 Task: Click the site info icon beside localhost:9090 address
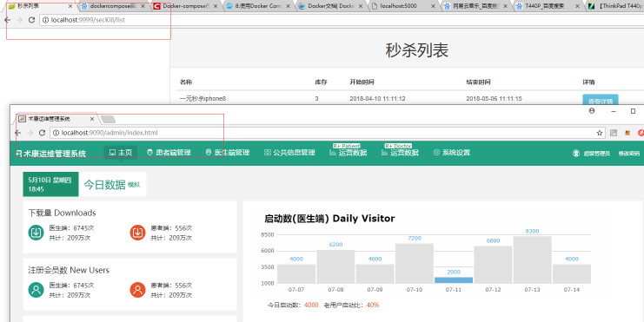point(56,133)
